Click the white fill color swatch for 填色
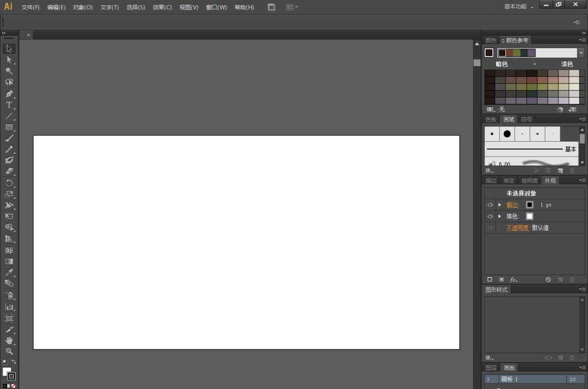 (x=529, y=216)
